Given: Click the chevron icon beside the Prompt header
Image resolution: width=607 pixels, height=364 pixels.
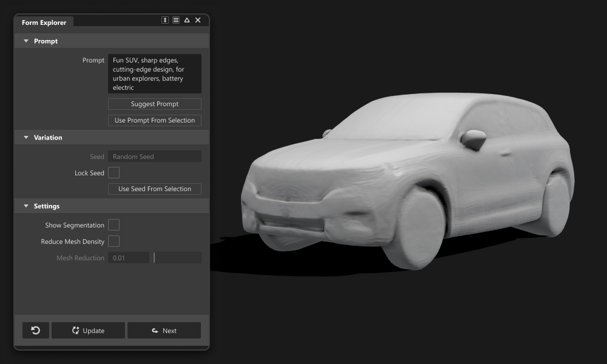Looking at the screenshot, I should pos(25,41).
